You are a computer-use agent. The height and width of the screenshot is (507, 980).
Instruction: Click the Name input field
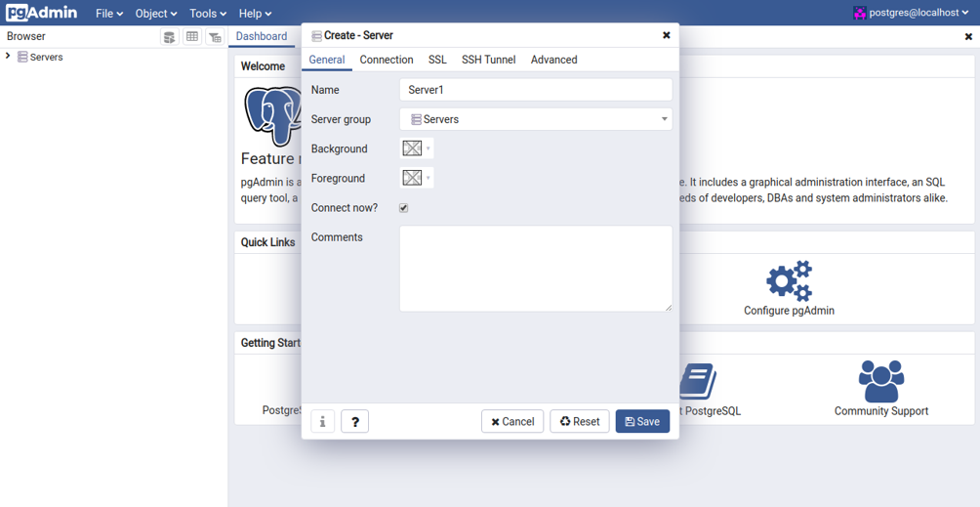pos(536,90)
